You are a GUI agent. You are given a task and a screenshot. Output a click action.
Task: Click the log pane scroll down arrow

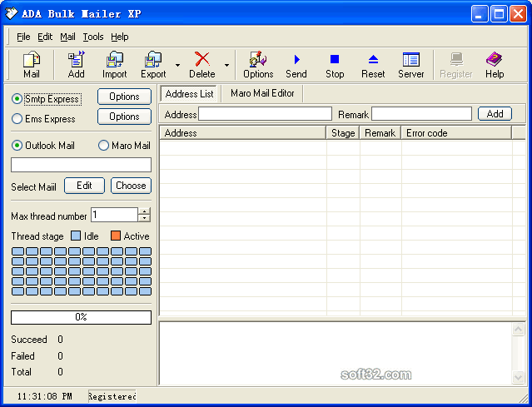(518, 377)
